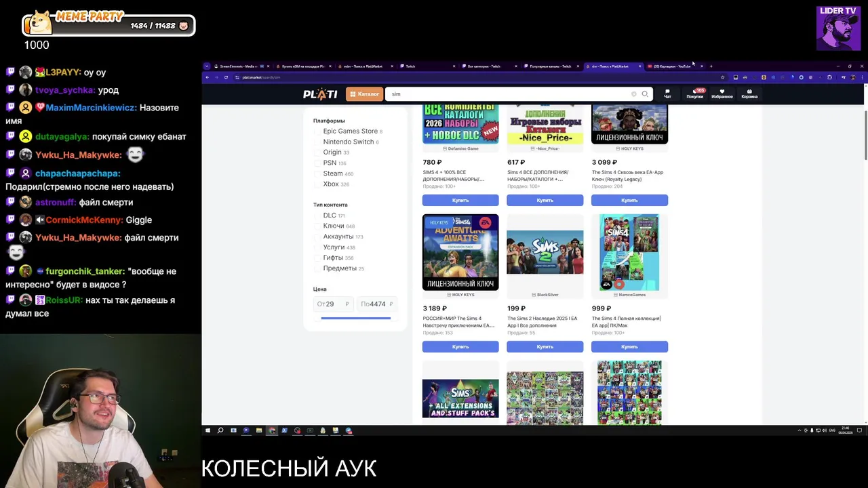Click Купить under the 3 099 ₽ item
This screenshot has width=868, height=488.
pyautogui.click(x=629, y=201)
